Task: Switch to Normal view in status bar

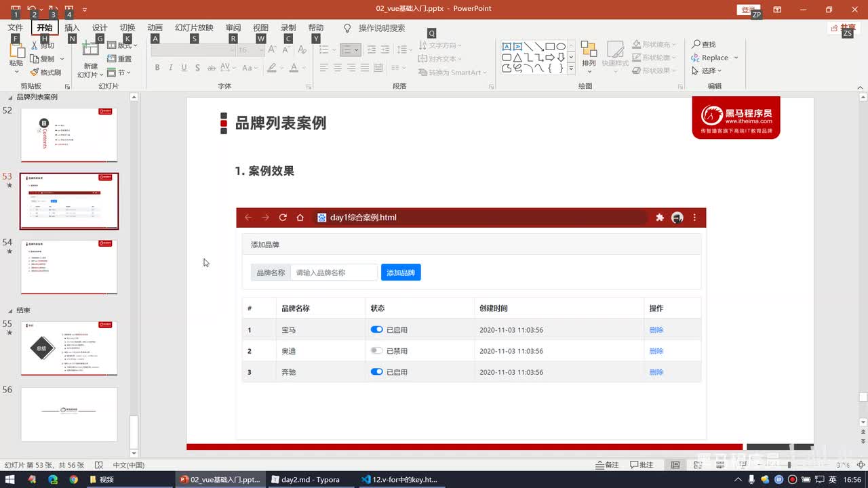Action: (x=675, y=465)
